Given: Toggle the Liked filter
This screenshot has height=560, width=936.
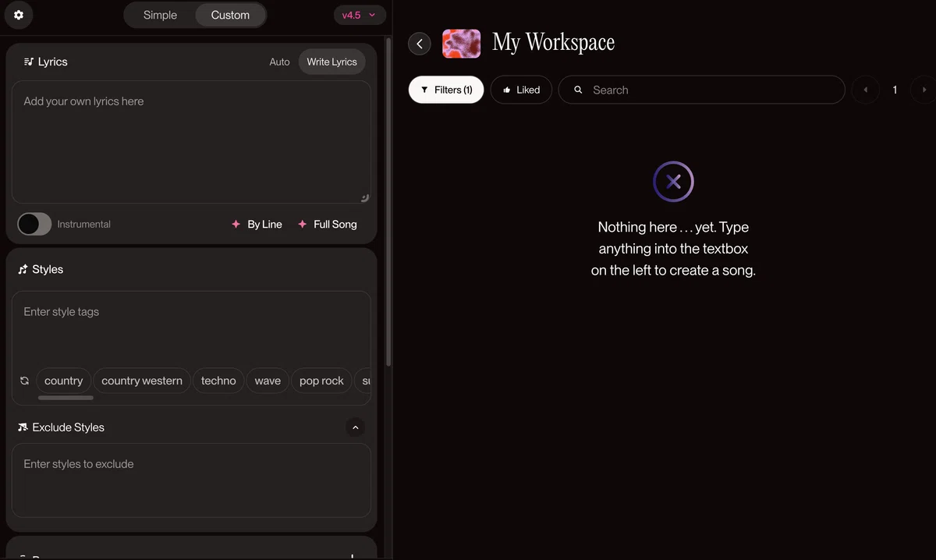Looking at the screenshot, I should click(521, 90).
